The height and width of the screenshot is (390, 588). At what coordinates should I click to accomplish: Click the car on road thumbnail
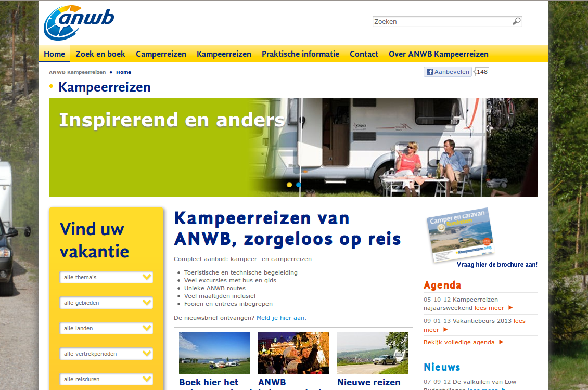point(373,353)
